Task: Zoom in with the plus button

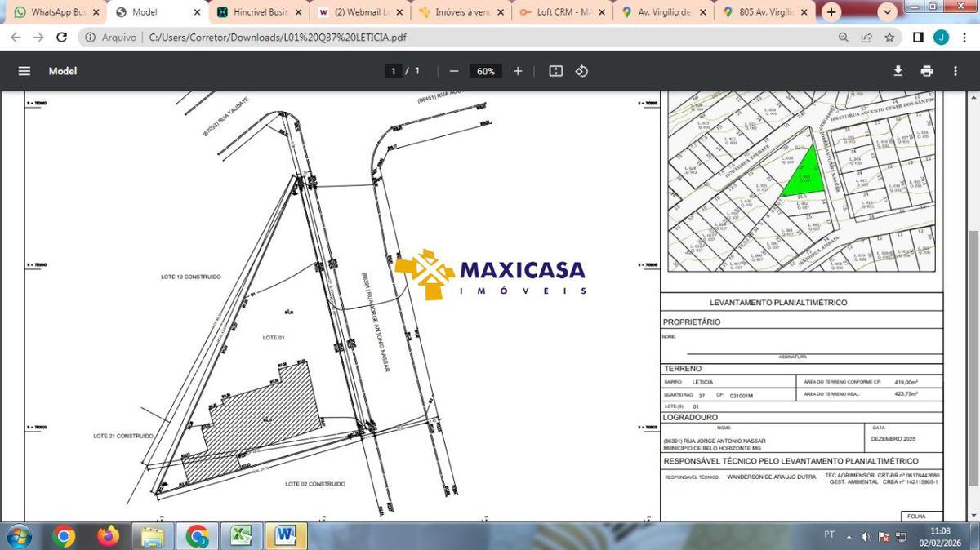Action: (518, 71)
